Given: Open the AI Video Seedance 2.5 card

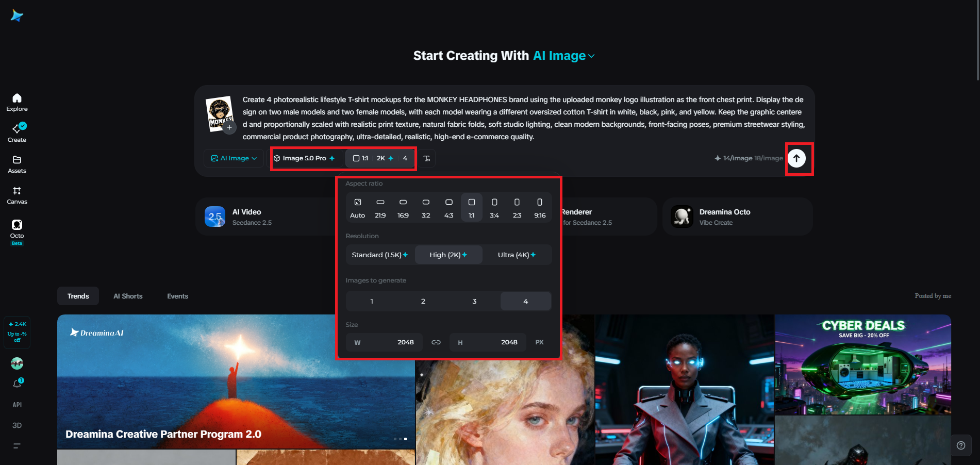Looking at the screenshot, I should [x=265, y=217].
